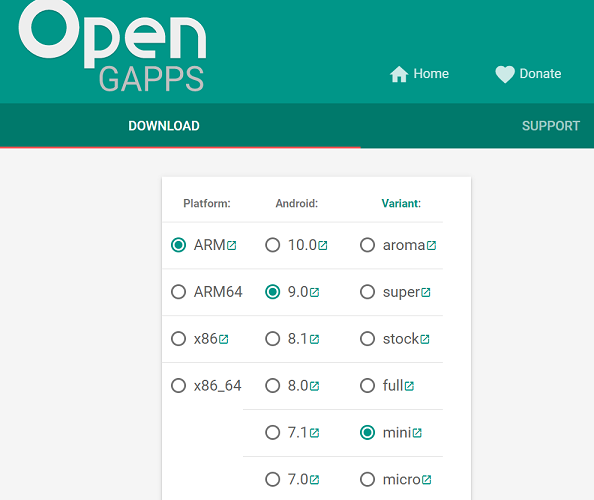Open the external link icon next to micro
The width and height of the screenshot is (594, 500).
tap(426, 480)
